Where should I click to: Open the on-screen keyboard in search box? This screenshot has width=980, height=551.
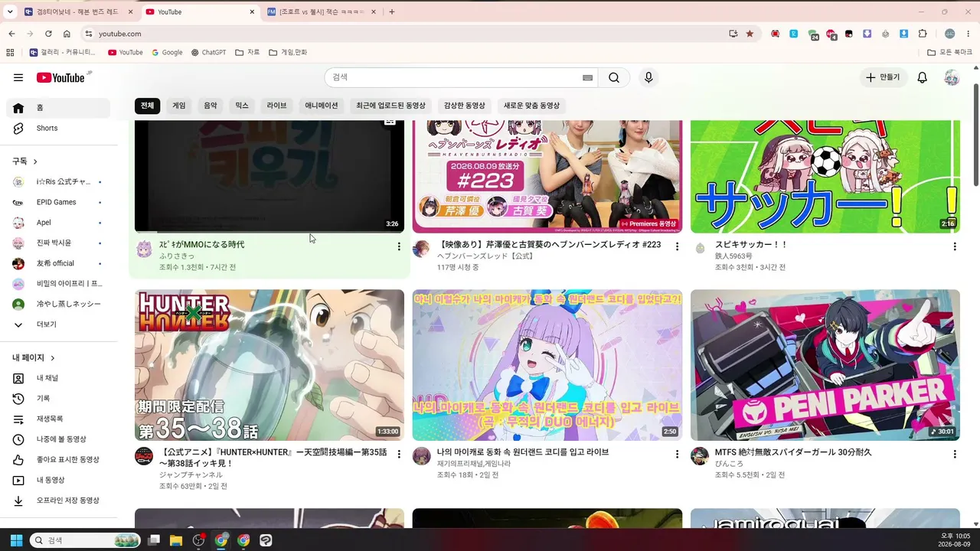pyautogui.click(x=587, y=77)
